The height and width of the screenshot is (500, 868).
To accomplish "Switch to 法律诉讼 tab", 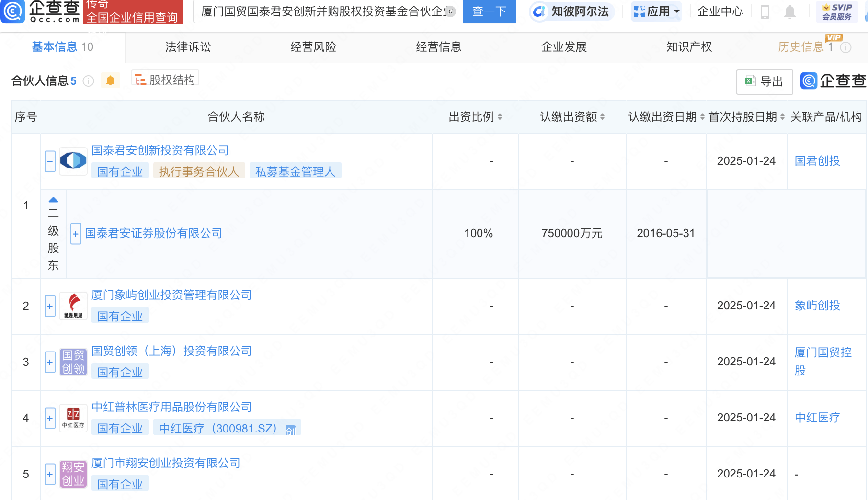I will [x=188, y=47].
